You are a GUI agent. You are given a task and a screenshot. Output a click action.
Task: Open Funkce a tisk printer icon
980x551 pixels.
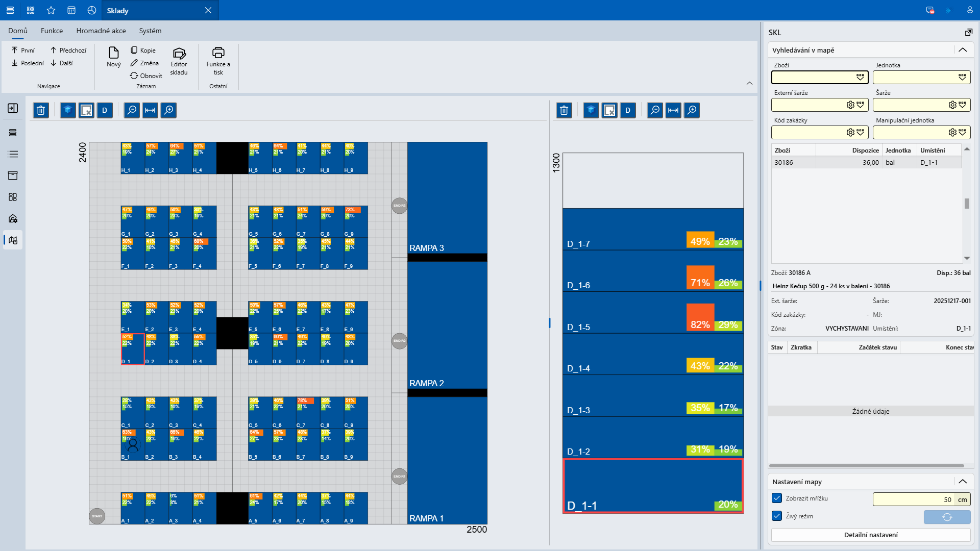click(218, 61)
